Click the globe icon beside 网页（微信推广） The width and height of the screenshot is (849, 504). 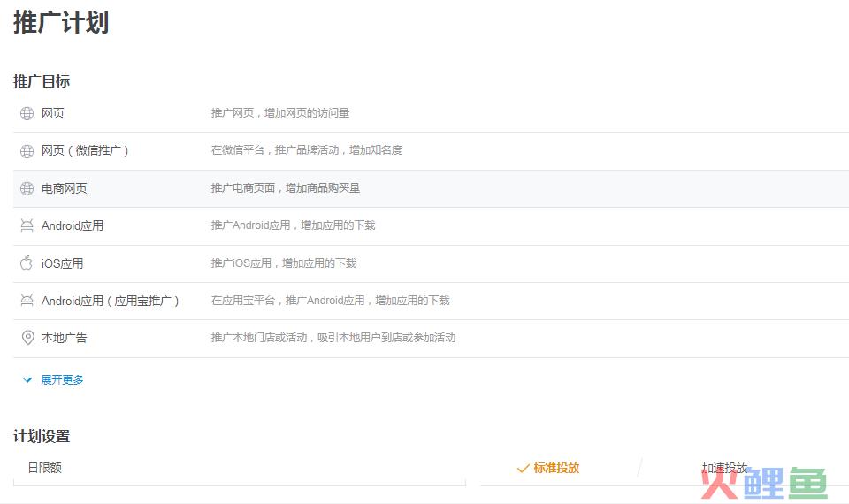tap(27, 151)
